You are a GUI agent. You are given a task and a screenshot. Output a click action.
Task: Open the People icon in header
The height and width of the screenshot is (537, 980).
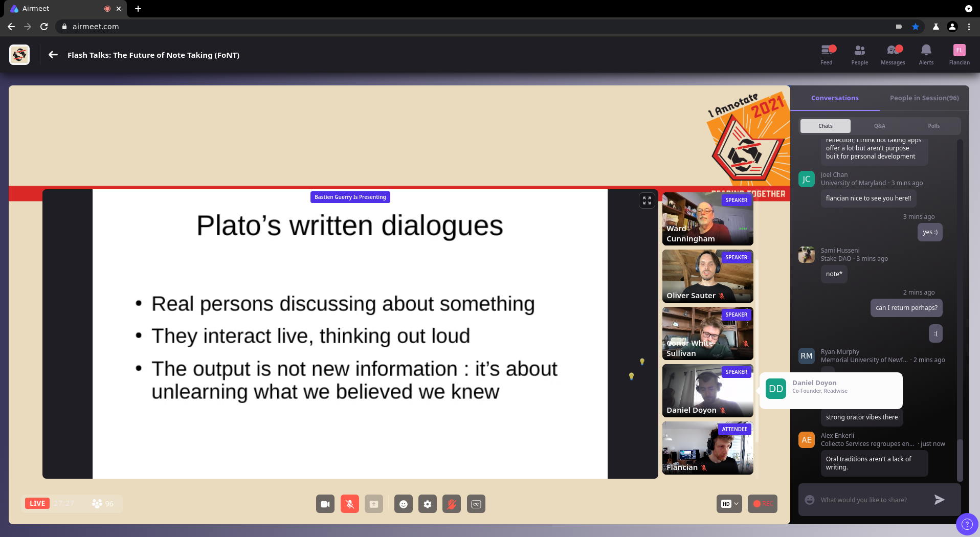859,55
